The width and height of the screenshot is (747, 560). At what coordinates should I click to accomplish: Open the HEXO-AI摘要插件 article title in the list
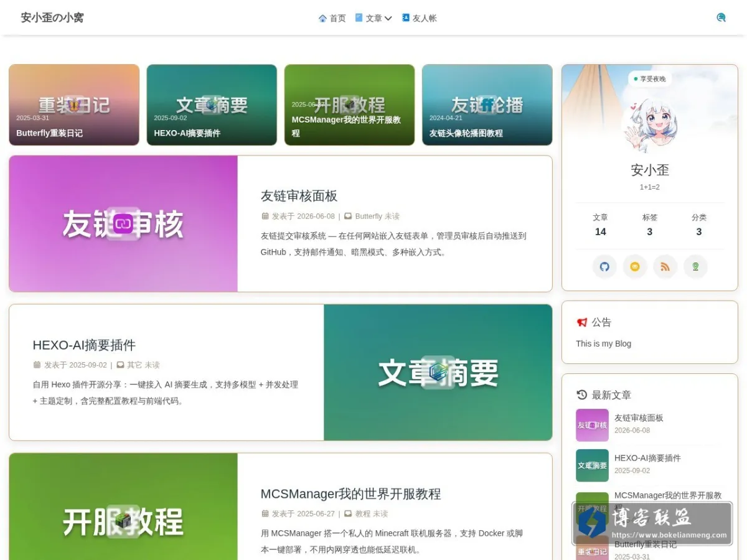[x=84, y=345]
